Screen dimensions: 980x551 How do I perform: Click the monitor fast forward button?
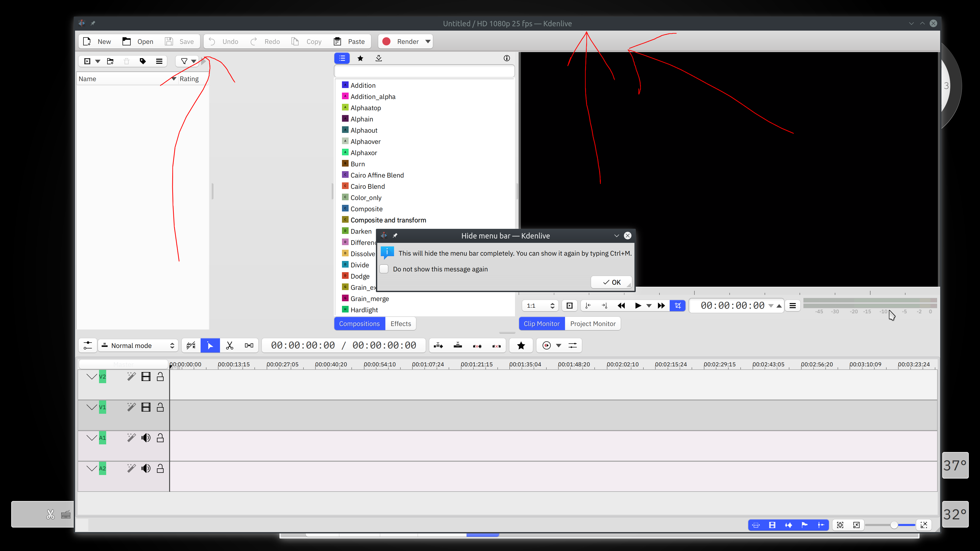[x=661, y=306]
